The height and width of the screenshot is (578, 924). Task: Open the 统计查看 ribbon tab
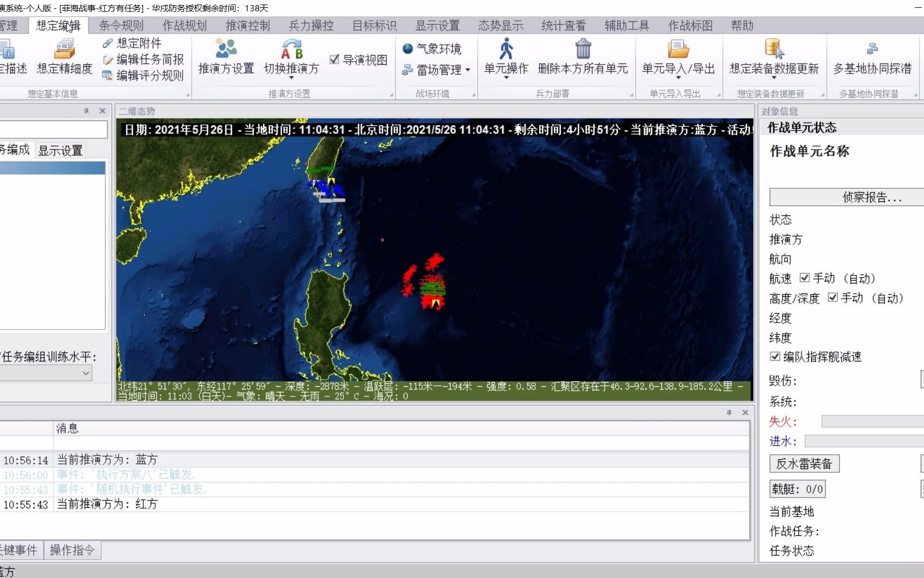564,25
